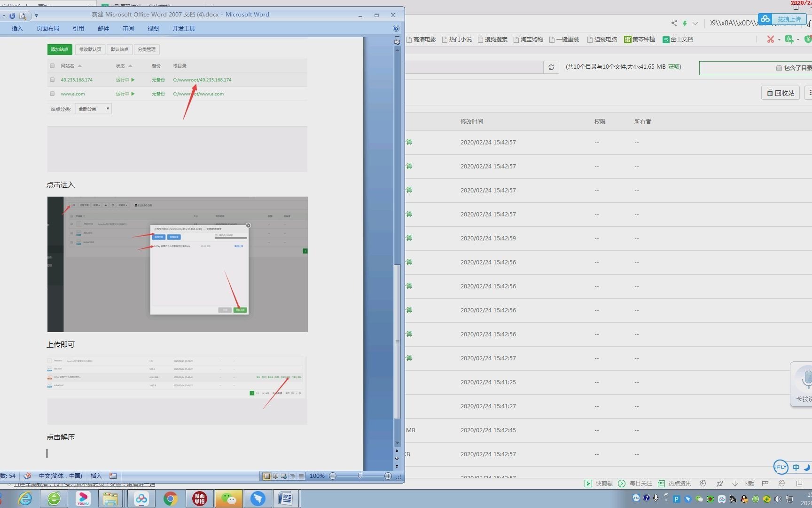The image size is (812, 508).
Task: Click the 回收站 button
Action: 781,93
